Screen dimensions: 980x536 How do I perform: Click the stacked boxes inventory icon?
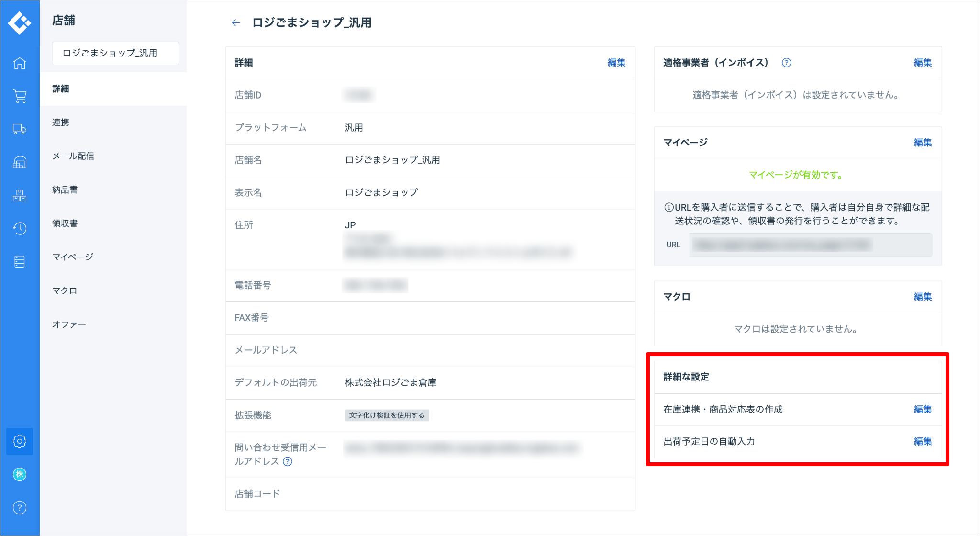click(20, 195)
